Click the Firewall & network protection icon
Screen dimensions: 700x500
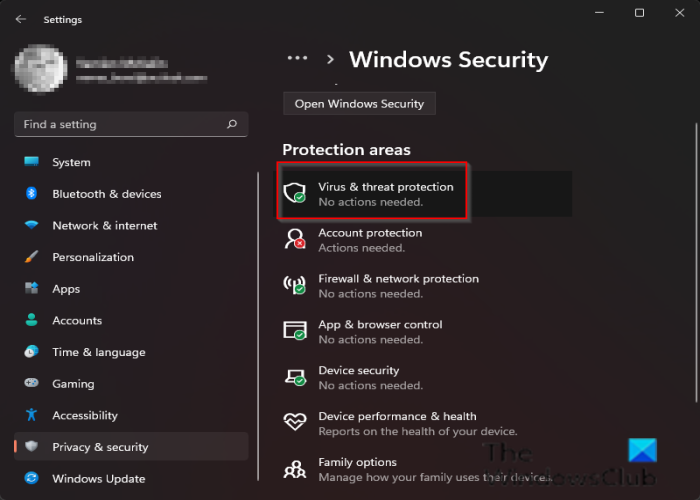pos(294,285)
